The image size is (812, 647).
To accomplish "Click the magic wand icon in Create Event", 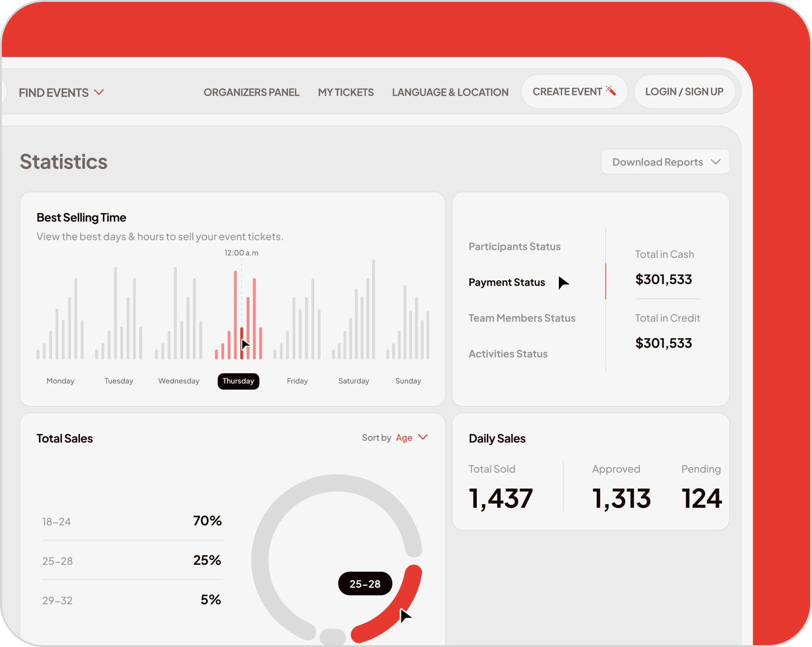I will [611, 91].
